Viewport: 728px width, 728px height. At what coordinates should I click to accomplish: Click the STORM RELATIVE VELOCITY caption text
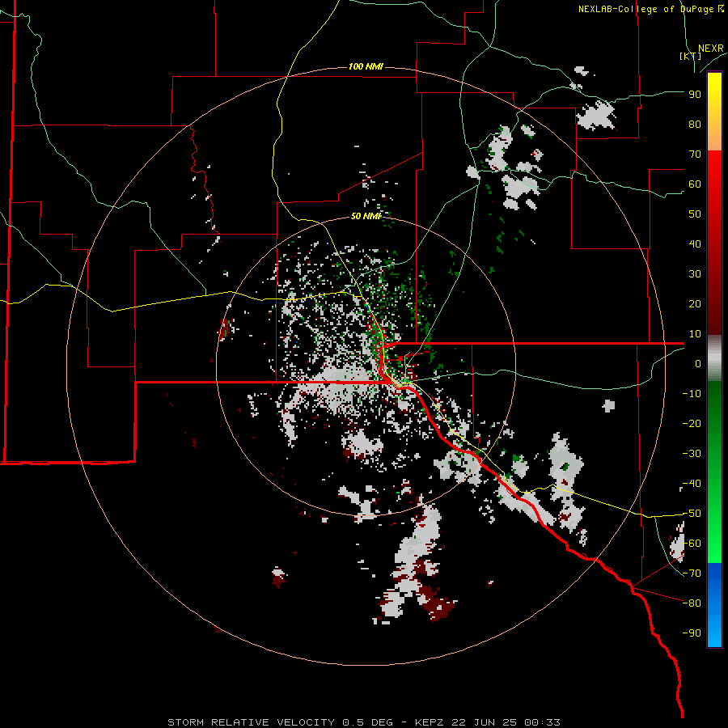click(x=251, y=722)
